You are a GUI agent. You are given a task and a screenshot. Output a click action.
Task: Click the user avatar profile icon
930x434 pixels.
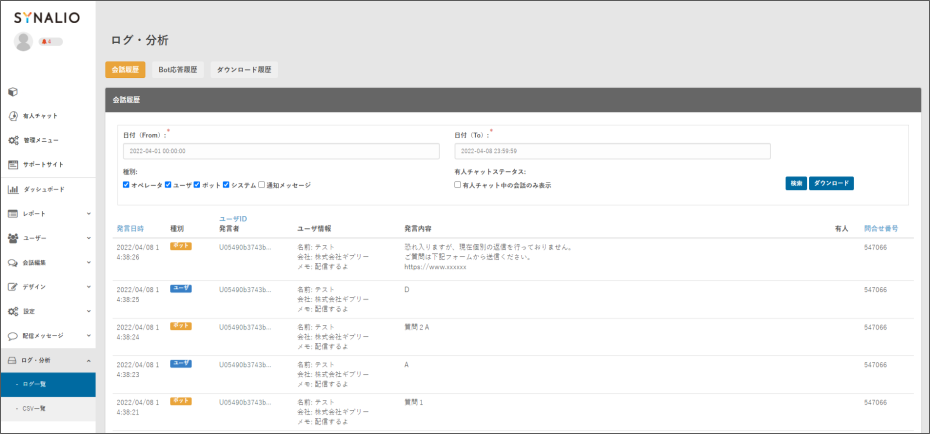coord(24,41)
